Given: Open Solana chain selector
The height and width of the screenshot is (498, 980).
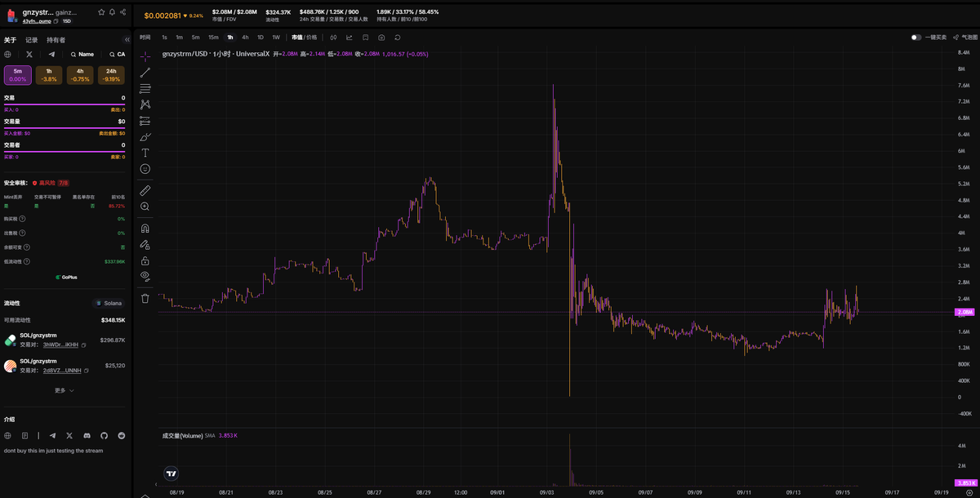Looking at the screenshot, I should pyautogui.click(x=109, y=303).
